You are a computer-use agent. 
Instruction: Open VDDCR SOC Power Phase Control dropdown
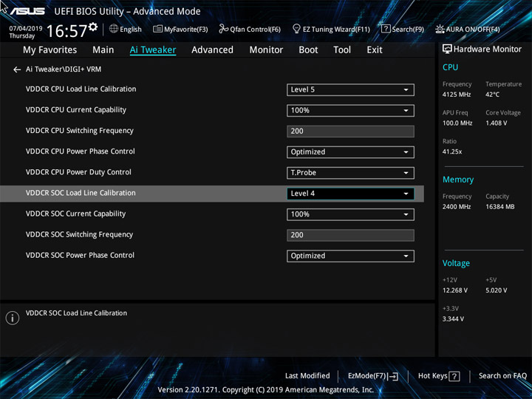[350, 256]
